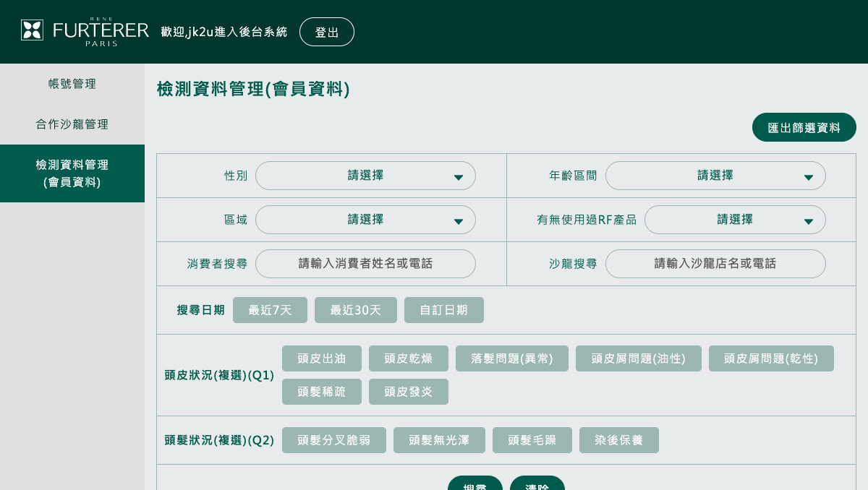Toggle the 頭髮稀疏 scalp condition
This screenshot has height=490, width=868.
[x=321, y=391]
